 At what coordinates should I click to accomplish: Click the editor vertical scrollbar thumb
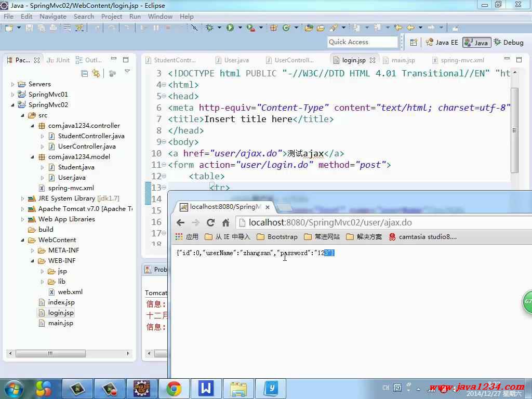coord(514,130)
